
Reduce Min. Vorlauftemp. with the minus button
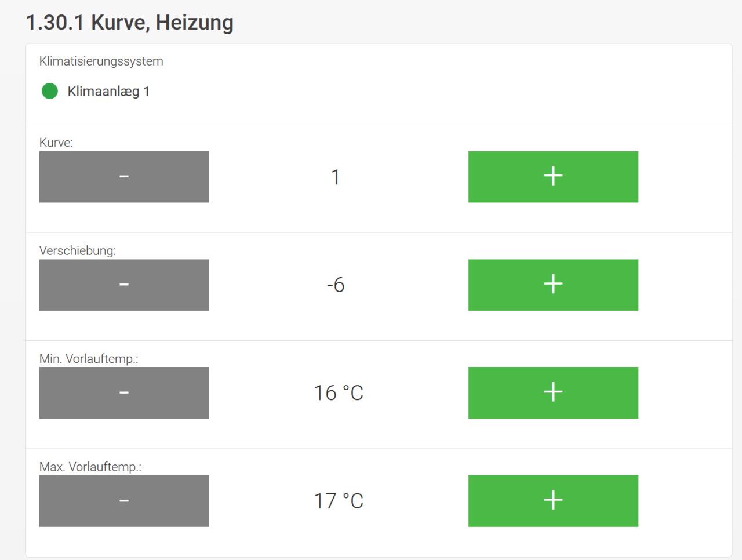pyautogui.click(x=124, y=392)
